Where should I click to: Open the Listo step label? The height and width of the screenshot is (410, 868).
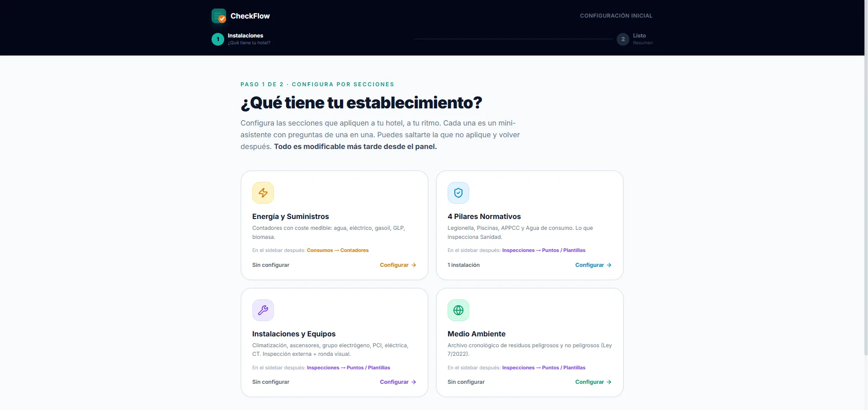pos(639,36)
